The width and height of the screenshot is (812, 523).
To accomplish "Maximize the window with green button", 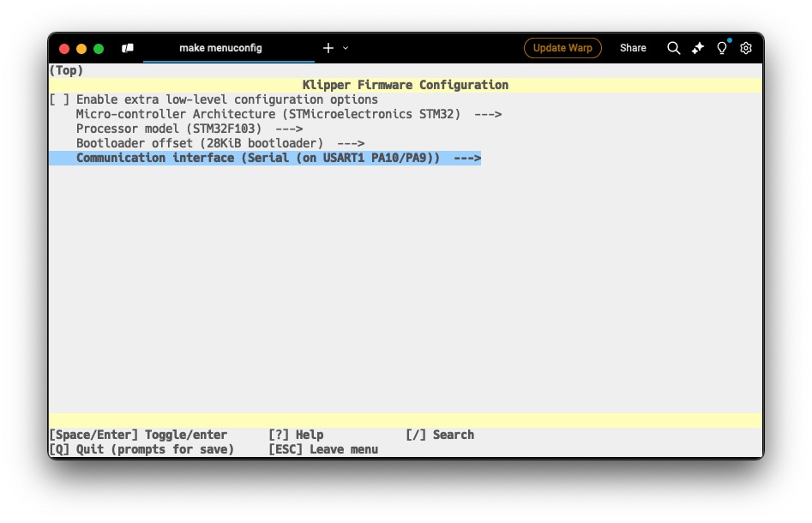I will [99, 49].
